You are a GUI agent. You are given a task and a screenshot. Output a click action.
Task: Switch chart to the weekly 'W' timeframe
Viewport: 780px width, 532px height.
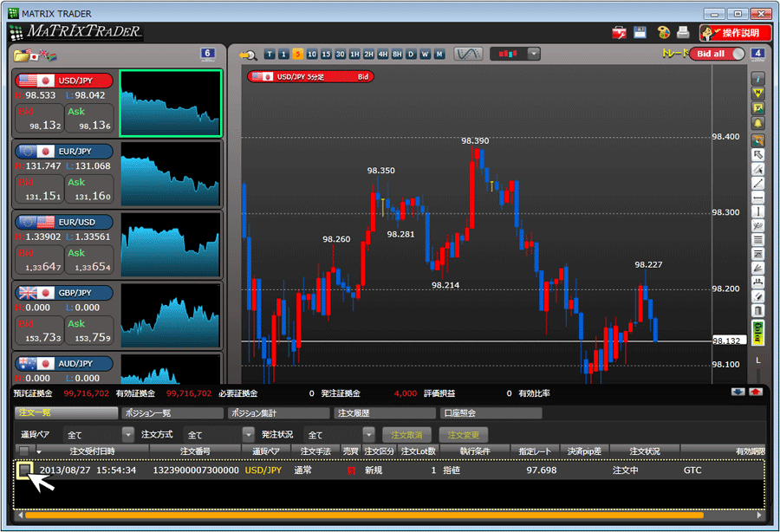[425, 55]
